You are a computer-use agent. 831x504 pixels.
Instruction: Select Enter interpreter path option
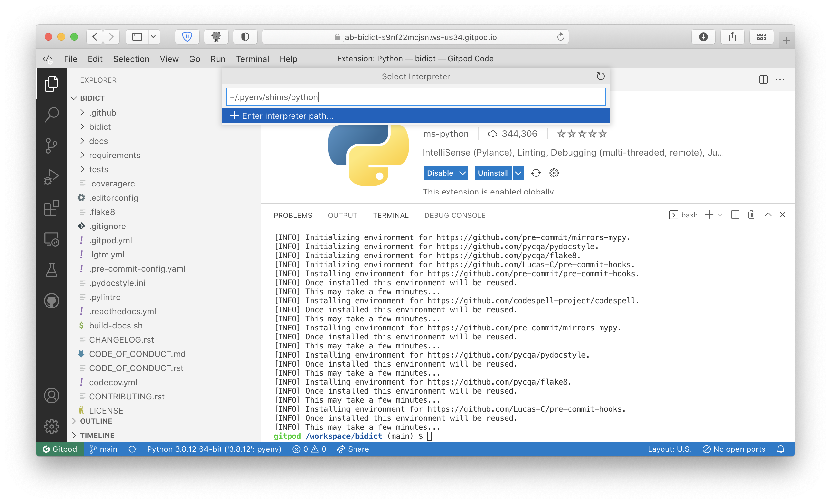[416, 116]
